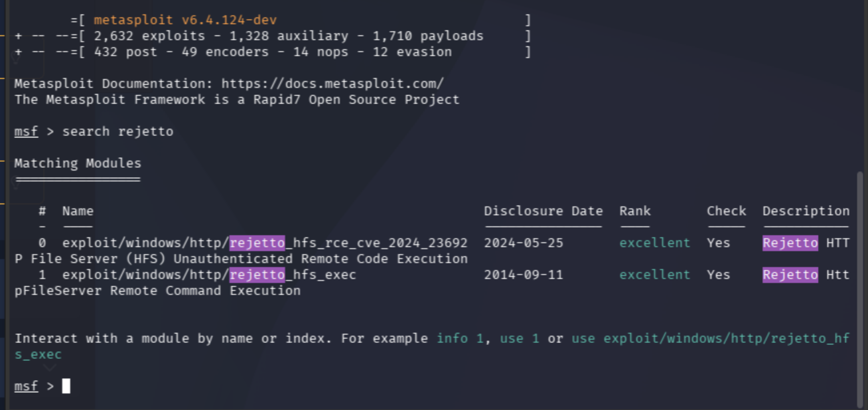
Task: Click the 'Matching Modules' heading
Action: coord(78,163)
